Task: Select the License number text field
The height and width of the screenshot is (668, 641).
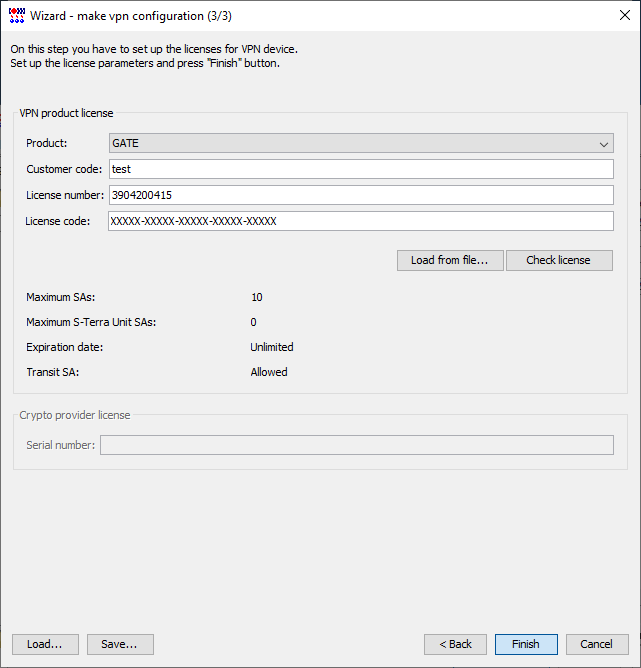Action: pyautogui.click(x=361, y=195)
